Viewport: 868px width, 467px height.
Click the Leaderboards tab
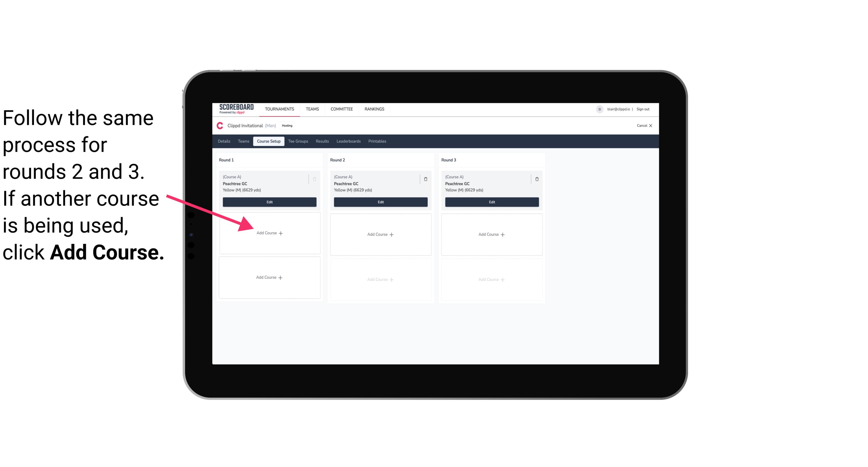coord(349,142)
